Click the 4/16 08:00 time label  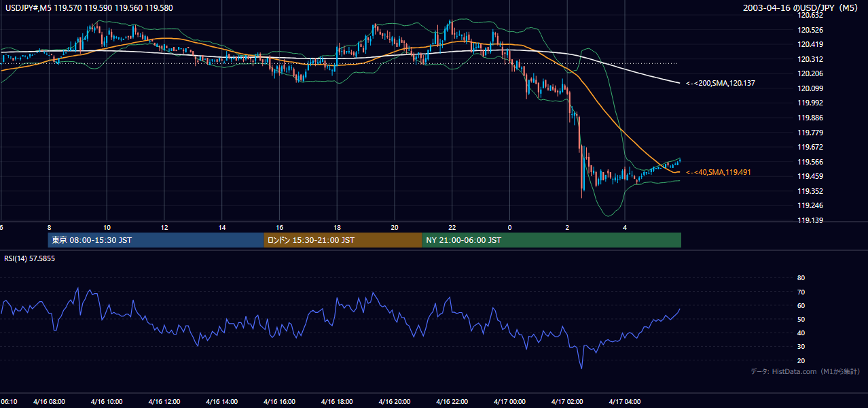tap(49, 402)
